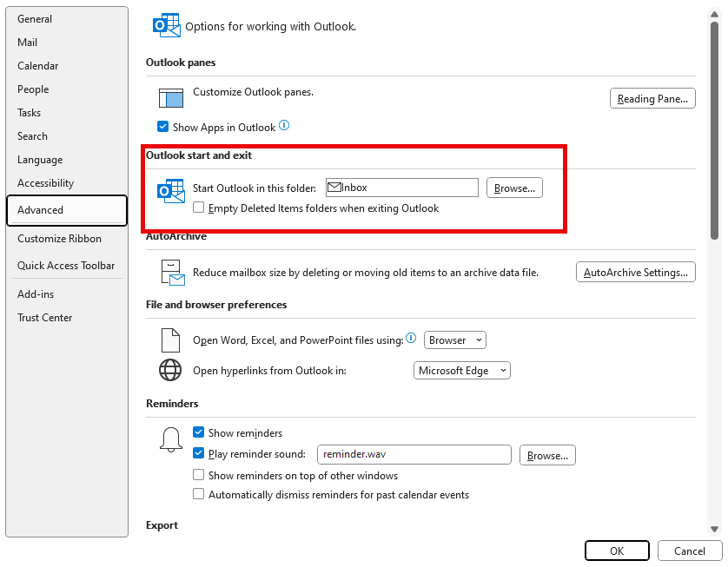Click the blank file icon near file preferences

coord(169,340)
